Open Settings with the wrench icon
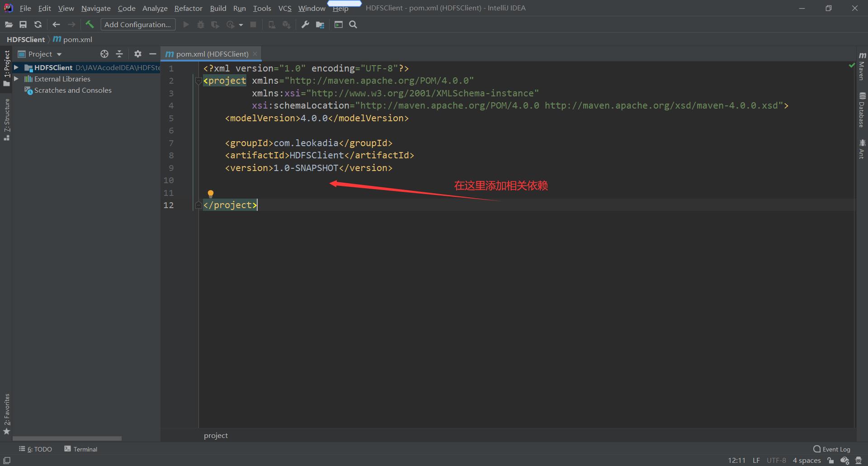The width and height of the screenshot is (868, 466). click(x=305, y=25)
